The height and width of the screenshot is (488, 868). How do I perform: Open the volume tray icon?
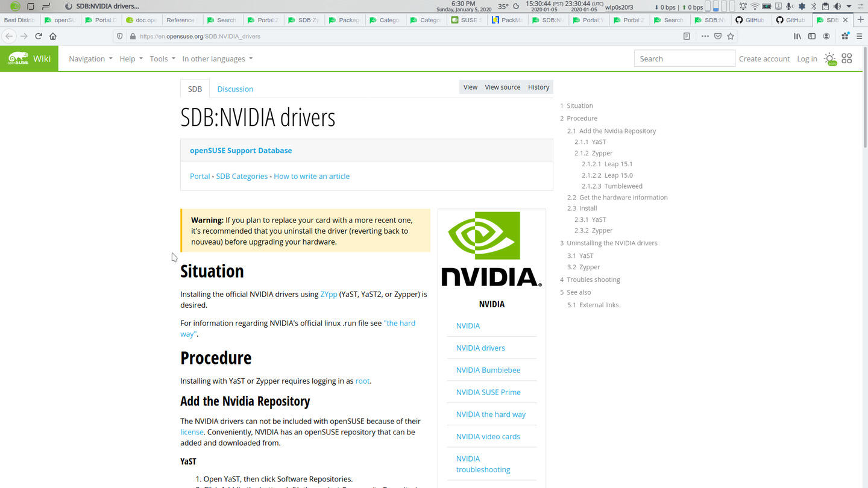tap(837, 7)
